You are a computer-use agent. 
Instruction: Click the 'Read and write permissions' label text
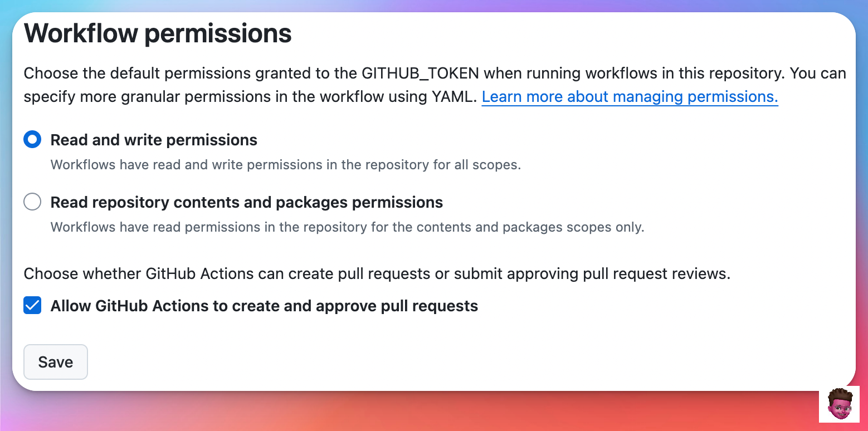pos(154,140)
